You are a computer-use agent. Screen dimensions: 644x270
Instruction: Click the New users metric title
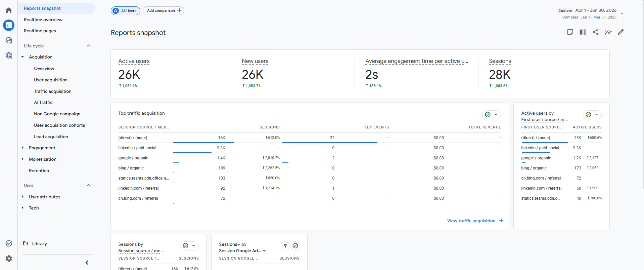255,61
